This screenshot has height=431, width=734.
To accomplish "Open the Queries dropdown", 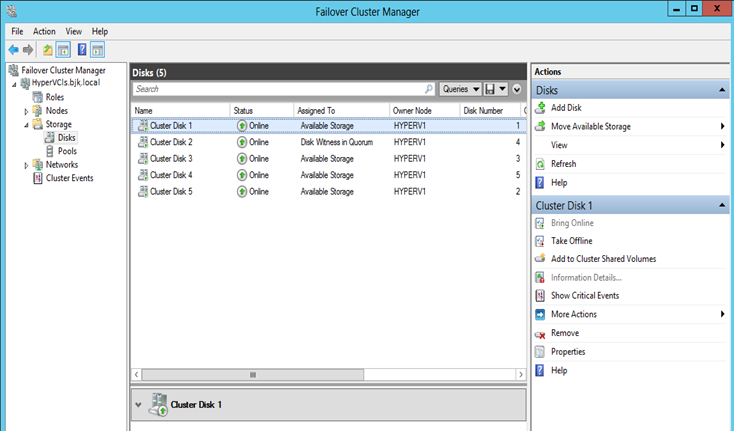I will point(460,89).
